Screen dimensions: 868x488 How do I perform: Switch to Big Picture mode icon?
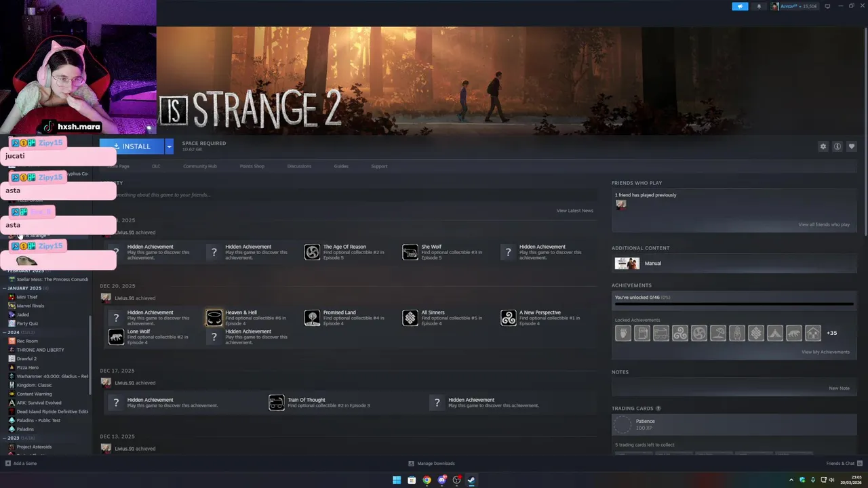(828, 6)
